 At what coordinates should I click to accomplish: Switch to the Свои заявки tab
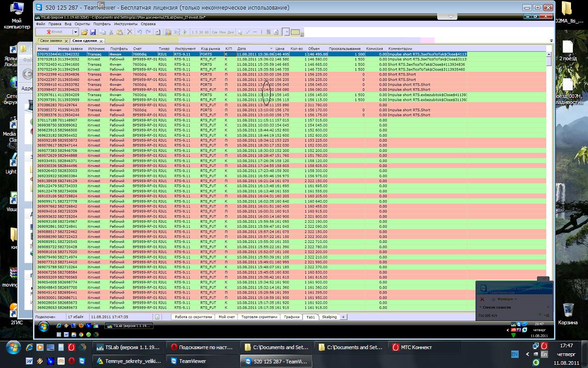(x=51, y=40)
